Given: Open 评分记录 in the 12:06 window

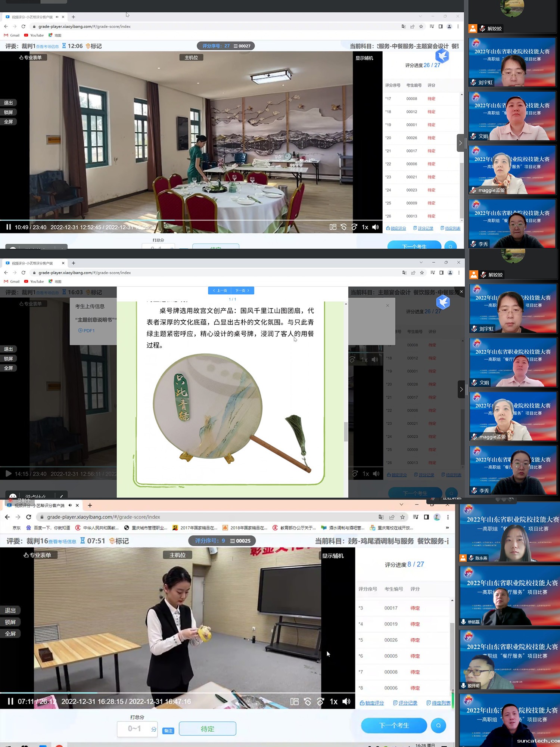Looking at the screenshot, I should (423, 228).
